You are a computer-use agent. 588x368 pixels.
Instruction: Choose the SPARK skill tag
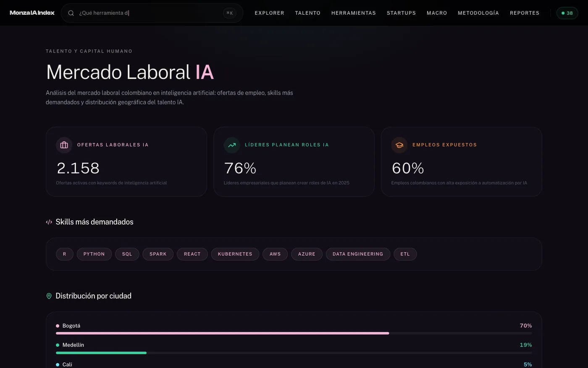click(158, 254)
